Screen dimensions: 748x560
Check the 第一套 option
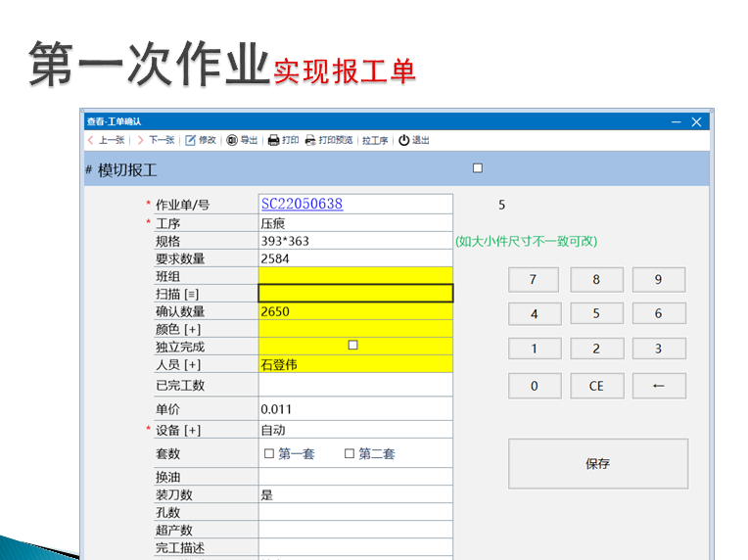click(269, 454)
